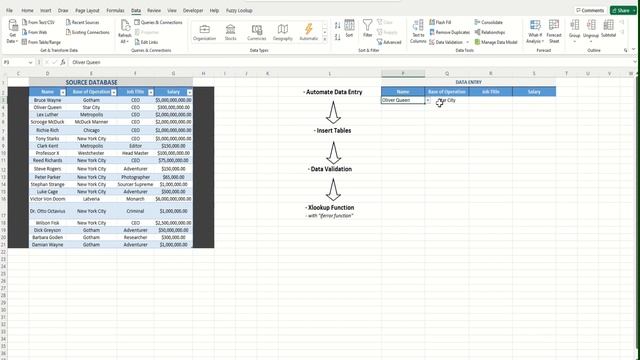Click the SOURCE DATABASE title cell

pos(111,82)
